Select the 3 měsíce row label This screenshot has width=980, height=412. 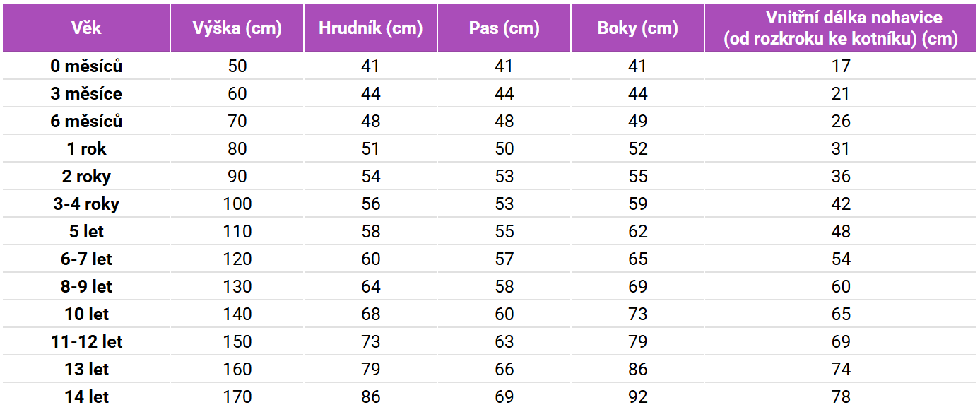pyautogui.click(x=86, y=94)
